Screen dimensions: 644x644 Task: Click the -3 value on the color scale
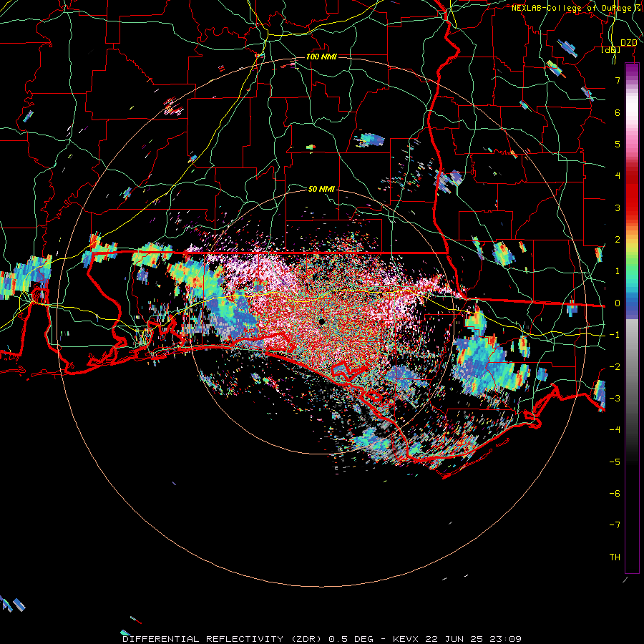(x=615, y=398)
